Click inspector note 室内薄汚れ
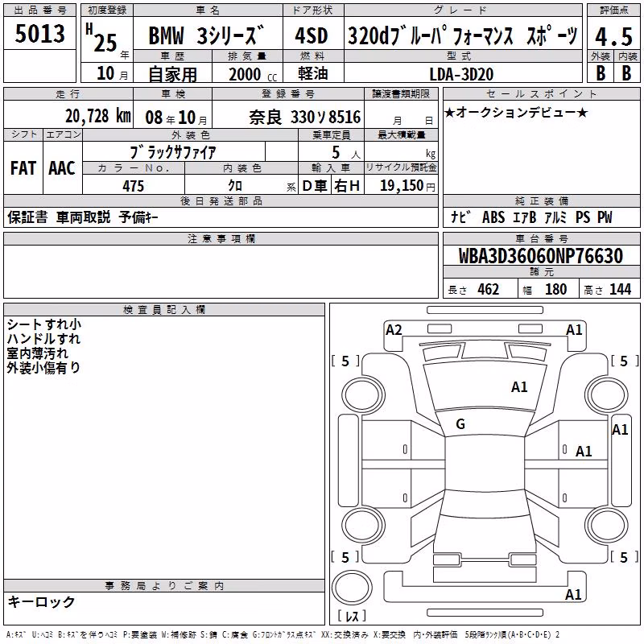This screenshot has width=644, height=644. click(x=37, y=353)
